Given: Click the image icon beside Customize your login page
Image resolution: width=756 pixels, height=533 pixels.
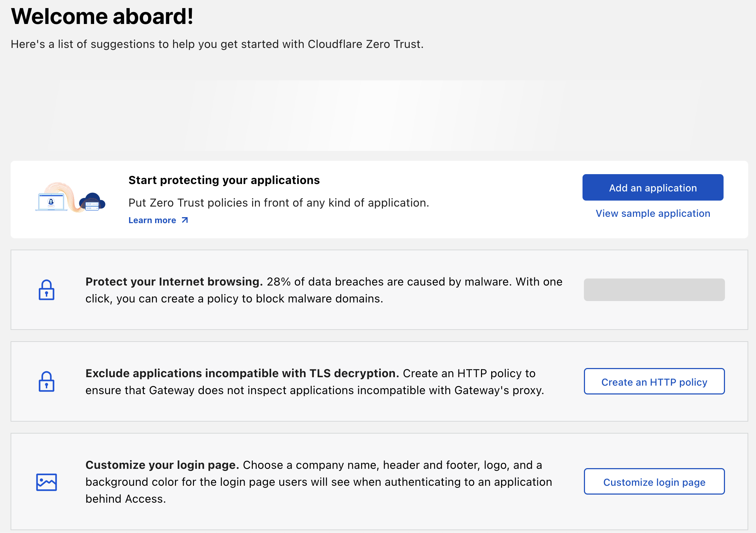Looking at the screenshot, I should pyautogui.click(x=47, y=482).
